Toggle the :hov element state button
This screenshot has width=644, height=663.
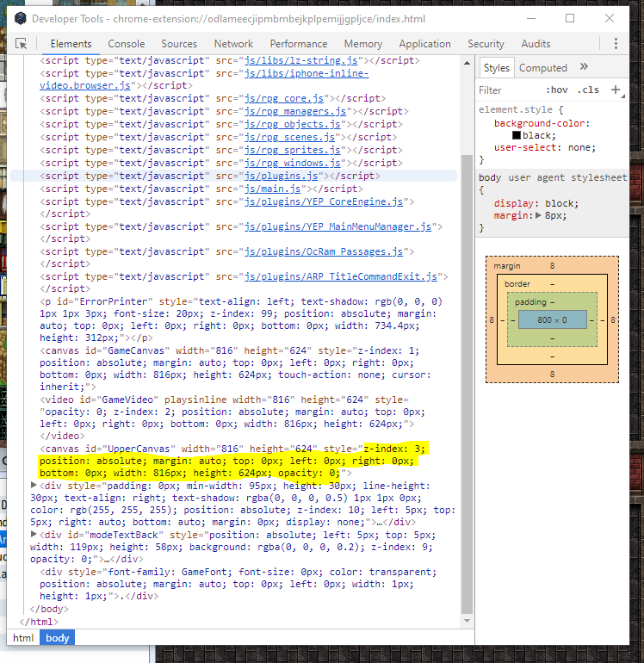coord(556,90)
